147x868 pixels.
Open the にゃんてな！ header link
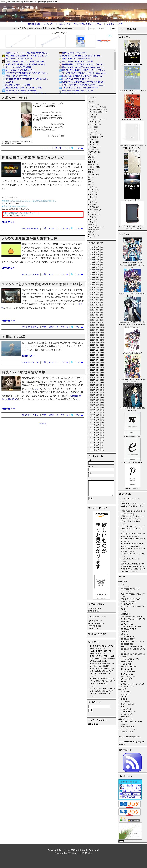[x=49, y=24]
